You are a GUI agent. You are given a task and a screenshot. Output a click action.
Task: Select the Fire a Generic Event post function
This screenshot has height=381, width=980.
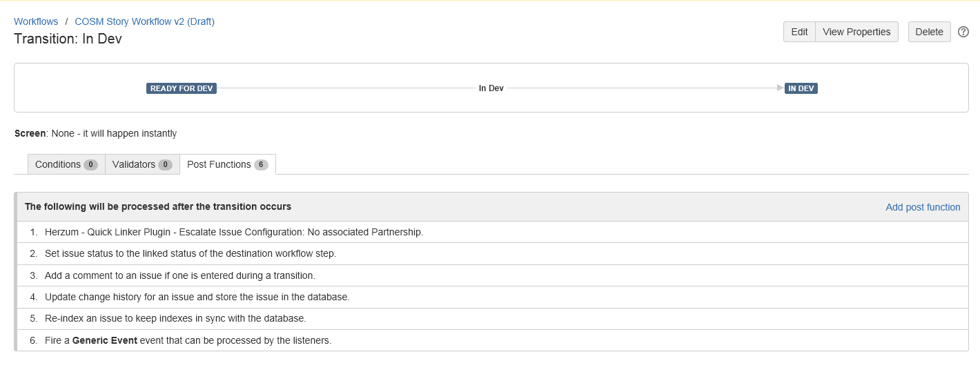[x=188, y=340]
